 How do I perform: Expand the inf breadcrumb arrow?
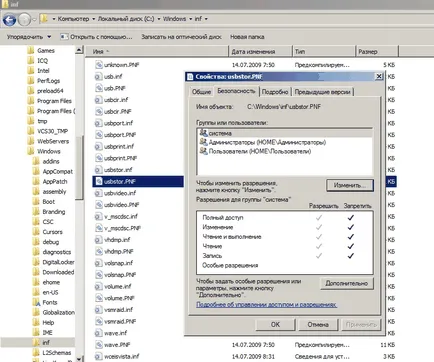[x=206, y=19]
